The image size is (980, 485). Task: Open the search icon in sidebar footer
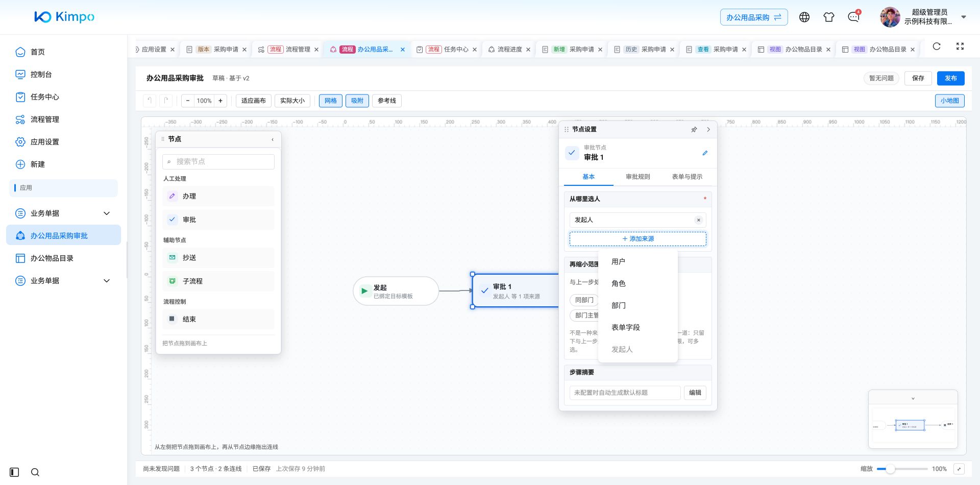[x=35, y=472]
